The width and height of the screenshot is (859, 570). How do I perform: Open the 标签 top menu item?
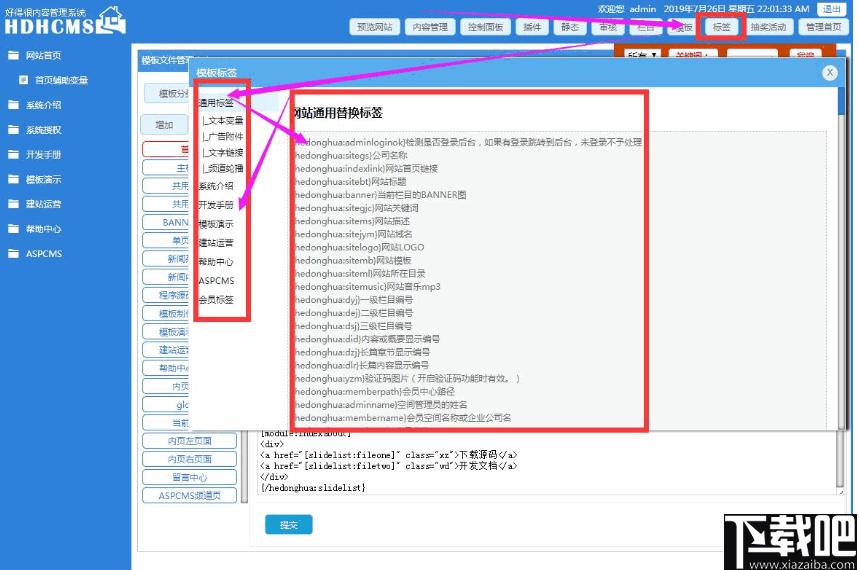[721, 27]
